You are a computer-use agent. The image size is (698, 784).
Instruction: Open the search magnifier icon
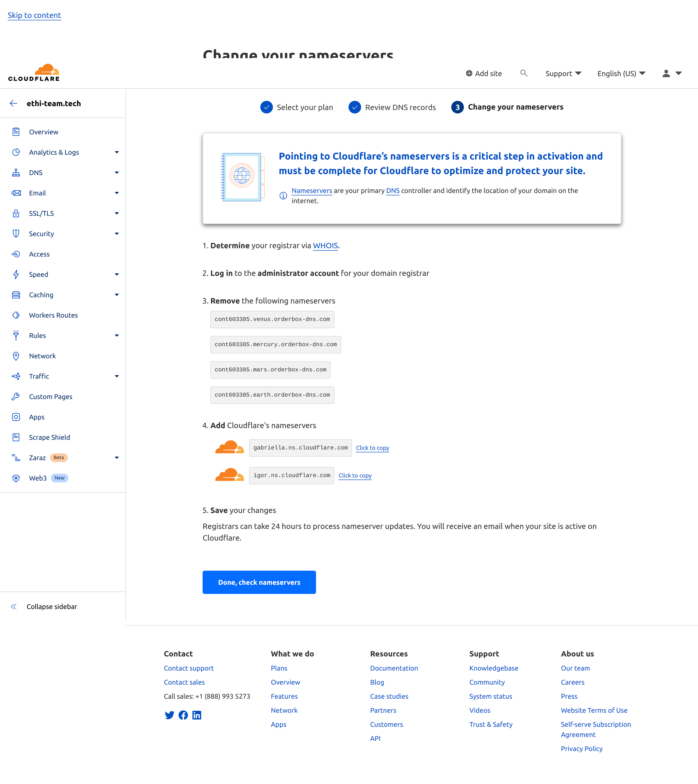[x=523, y=73]
